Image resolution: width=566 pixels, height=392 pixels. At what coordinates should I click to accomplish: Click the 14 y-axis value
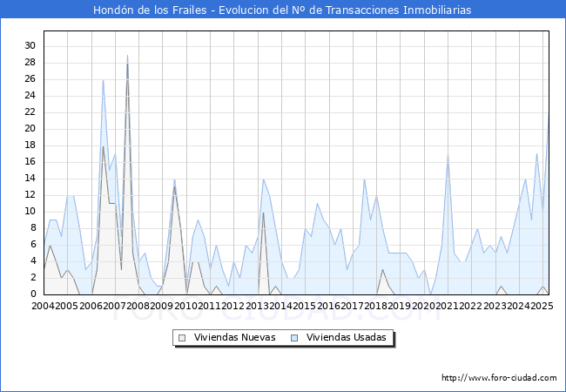coord(30,179)
